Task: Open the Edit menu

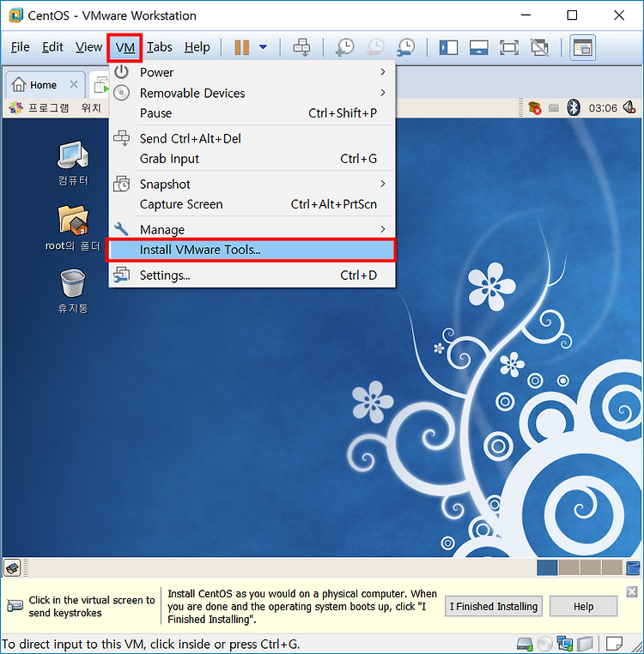Action: pyautogui.click(x=52, y=47)
